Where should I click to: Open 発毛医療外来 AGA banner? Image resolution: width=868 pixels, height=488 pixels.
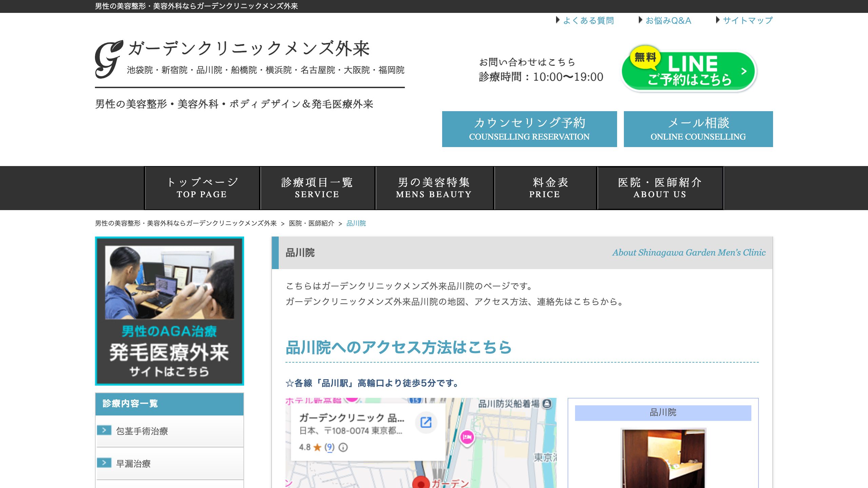[170, 311]
